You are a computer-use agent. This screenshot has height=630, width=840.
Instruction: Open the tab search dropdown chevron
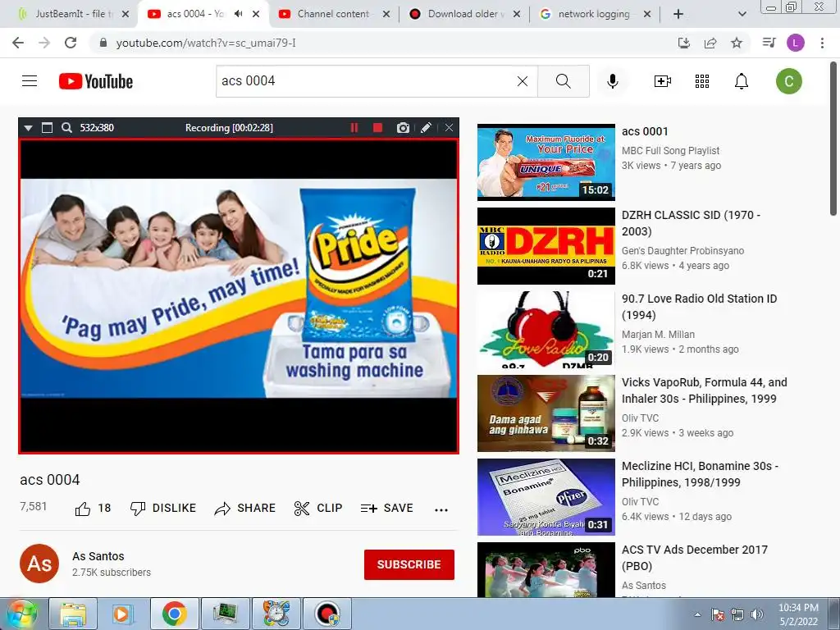[742, 14]
